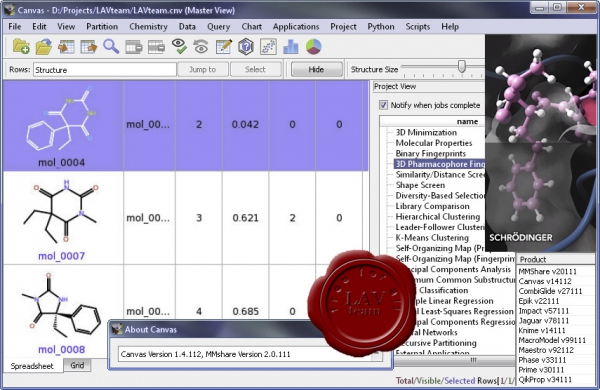
Task: Click the export from table icon
Action: click(x=89, y=47)
